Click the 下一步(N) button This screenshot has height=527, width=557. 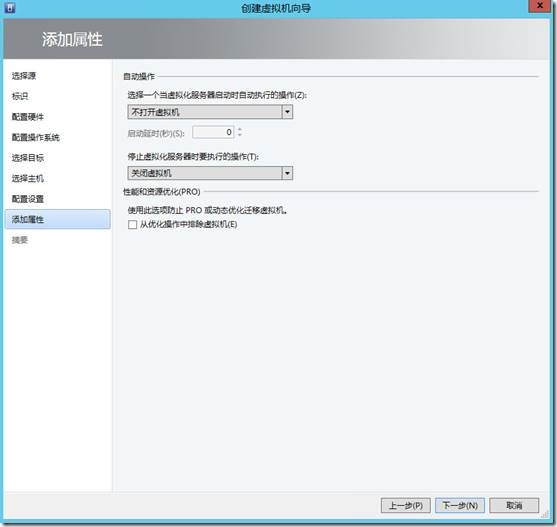coord(460,505)
